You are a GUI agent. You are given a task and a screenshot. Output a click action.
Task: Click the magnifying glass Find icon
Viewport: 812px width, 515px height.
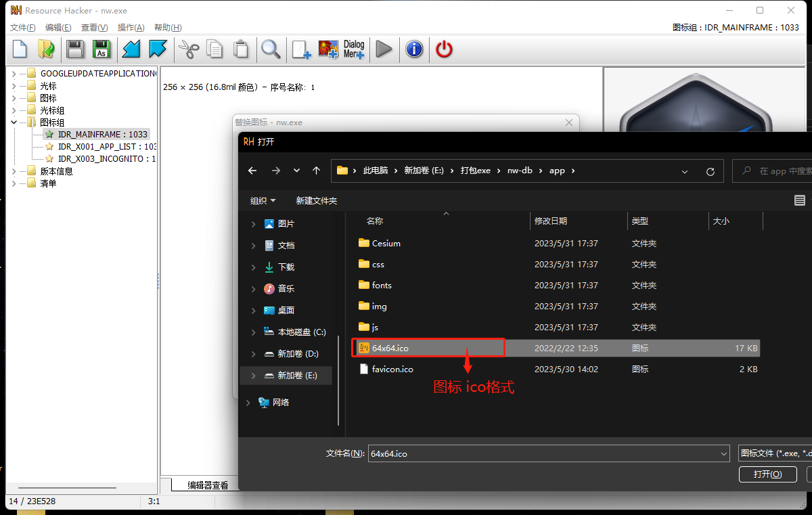pos(271,49)
